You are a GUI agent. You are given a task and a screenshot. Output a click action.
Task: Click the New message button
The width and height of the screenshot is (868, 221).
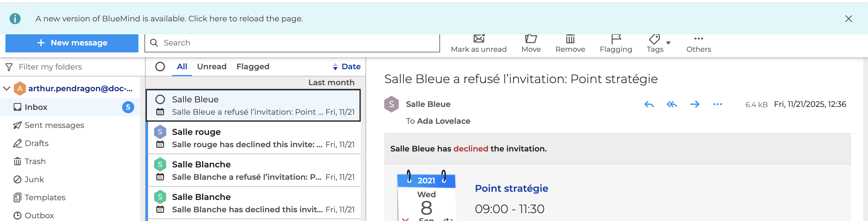72,43
